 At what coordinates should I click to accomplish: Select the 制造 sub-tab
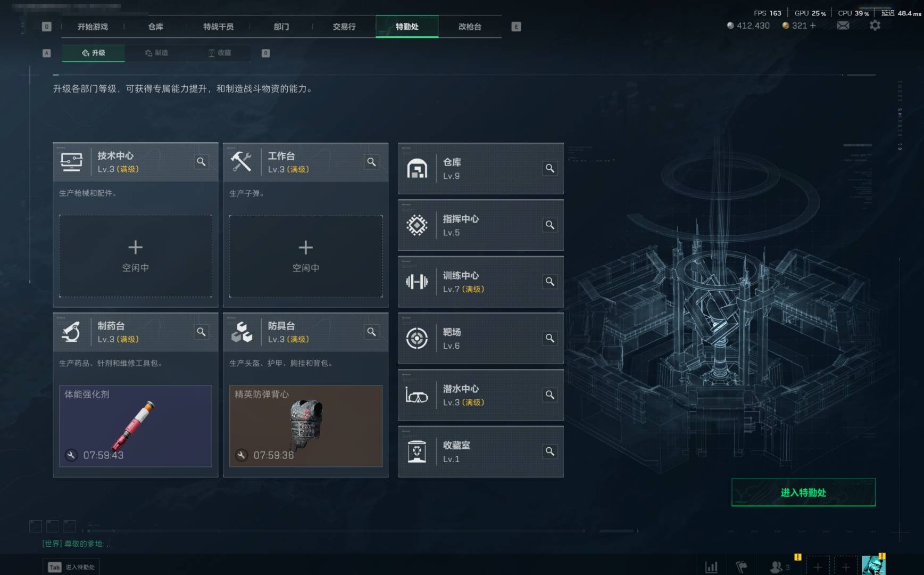pyautogui.click(x=156, y=53)
